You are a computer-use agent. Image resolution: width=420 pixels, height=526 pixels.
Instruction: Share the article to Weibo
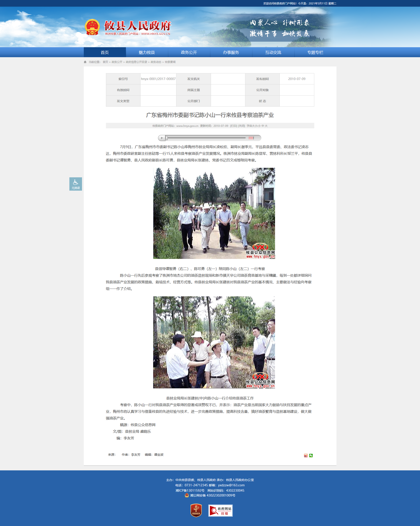(x=306, y=456)
